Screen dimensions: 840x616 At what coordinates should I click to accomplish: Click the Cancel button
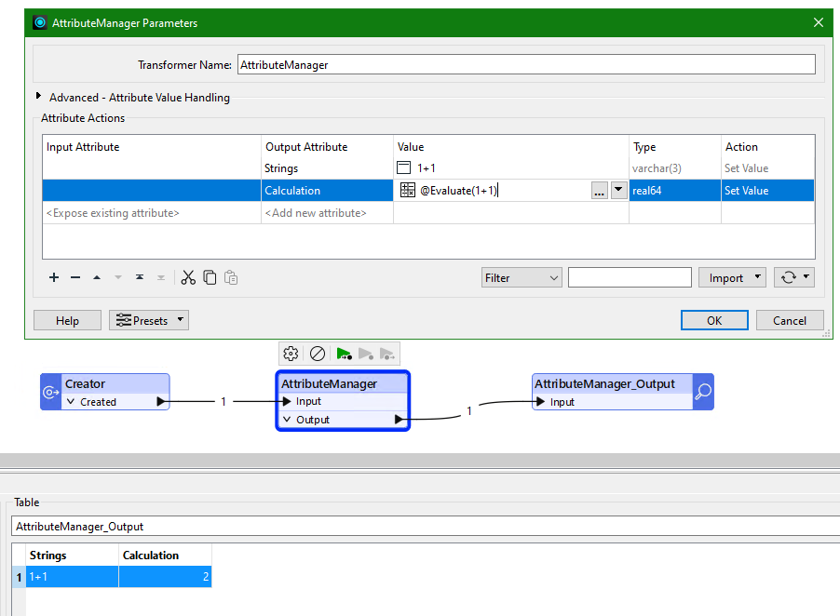pos(789,320)
